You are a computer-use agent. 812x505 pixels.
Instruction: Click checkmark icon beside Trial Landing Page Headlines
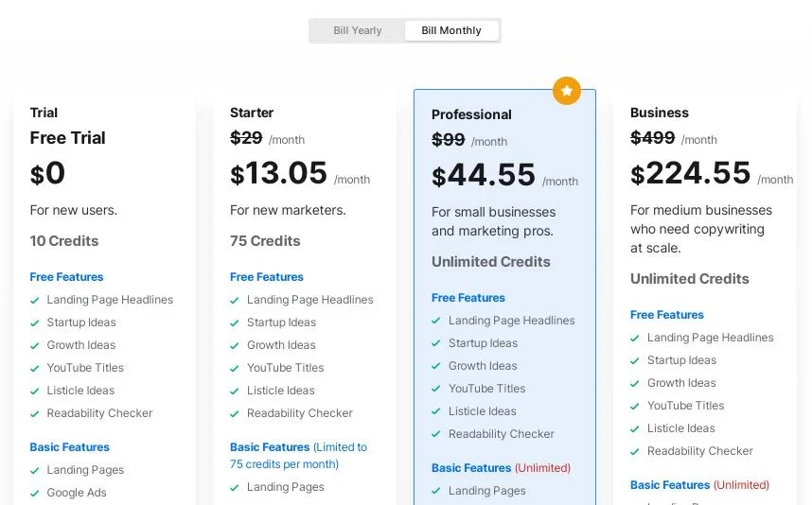[x=35, y=300]
